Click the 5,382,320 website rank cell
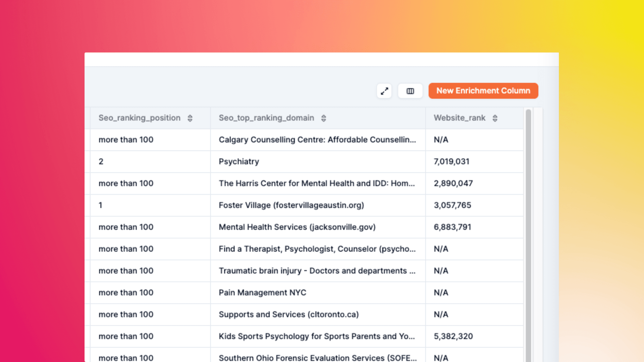 click(x=453, y=336)
